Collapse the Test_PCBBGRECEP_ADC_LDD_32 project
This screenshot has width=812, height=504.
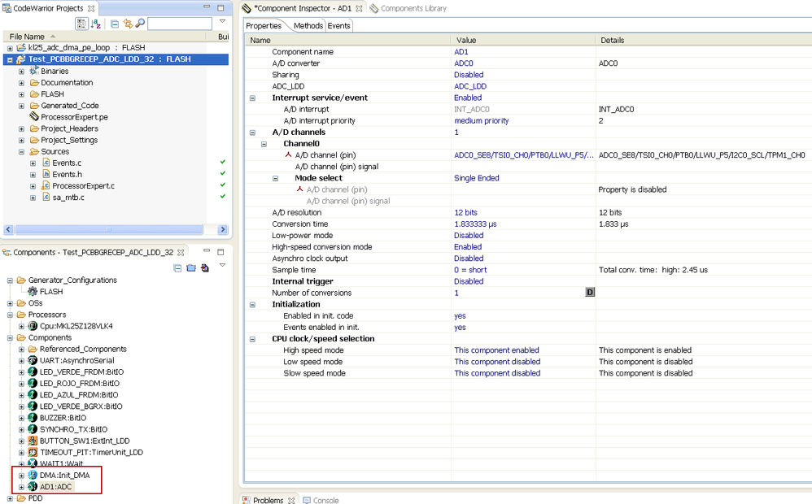click(x=10, y=59)
